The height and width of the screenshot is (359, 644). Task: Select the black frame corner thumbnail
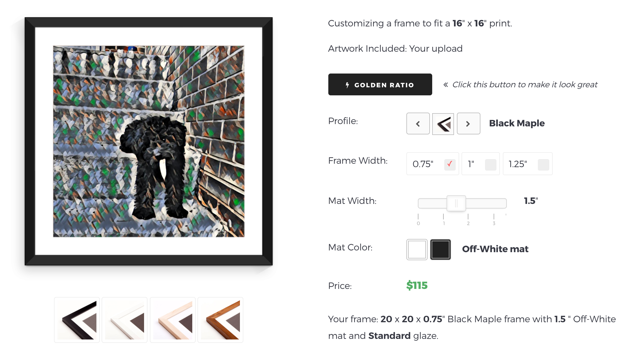point(77,320)
